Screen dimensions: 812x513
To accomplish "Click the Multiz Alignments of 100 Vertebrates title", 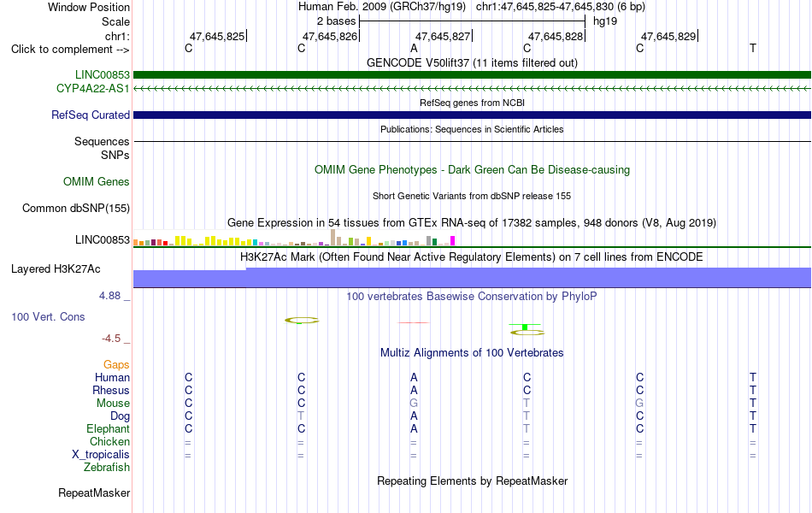I will coord(472,353).
